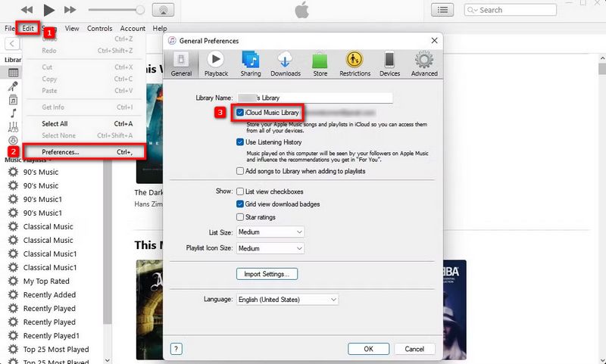
Task: Click the sidebar scroll-down arrow
Action: [x=108, y=360]
